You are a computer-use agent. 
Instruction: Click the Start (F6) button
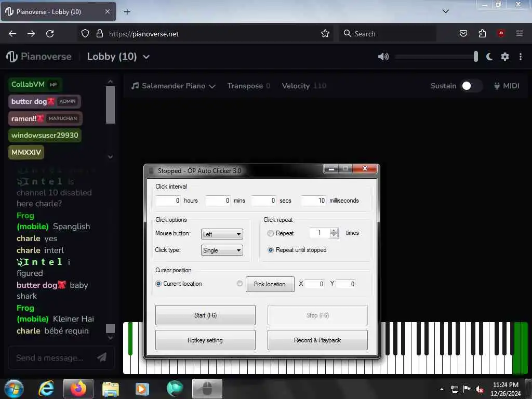point(205,315)
